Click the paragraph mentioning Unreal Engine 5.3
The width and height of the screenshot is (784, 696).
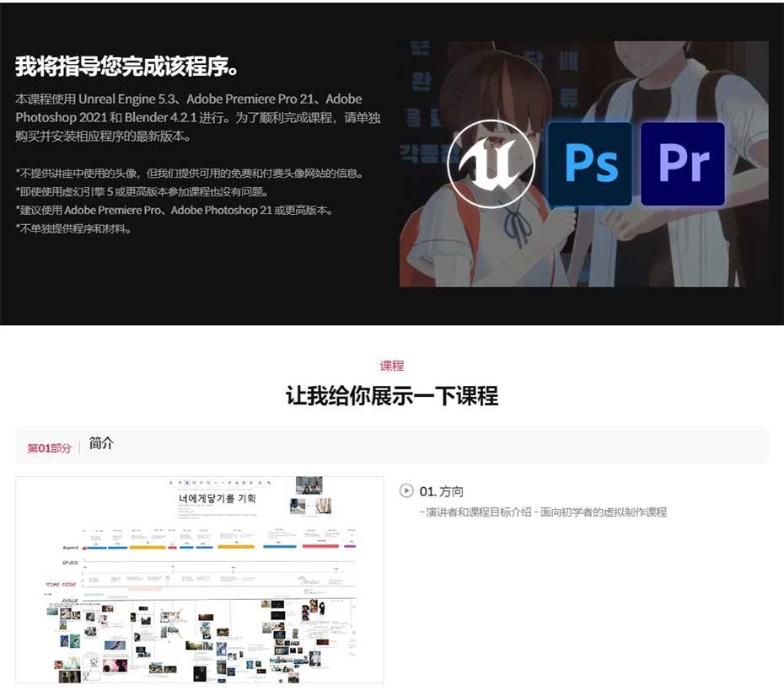197,117
